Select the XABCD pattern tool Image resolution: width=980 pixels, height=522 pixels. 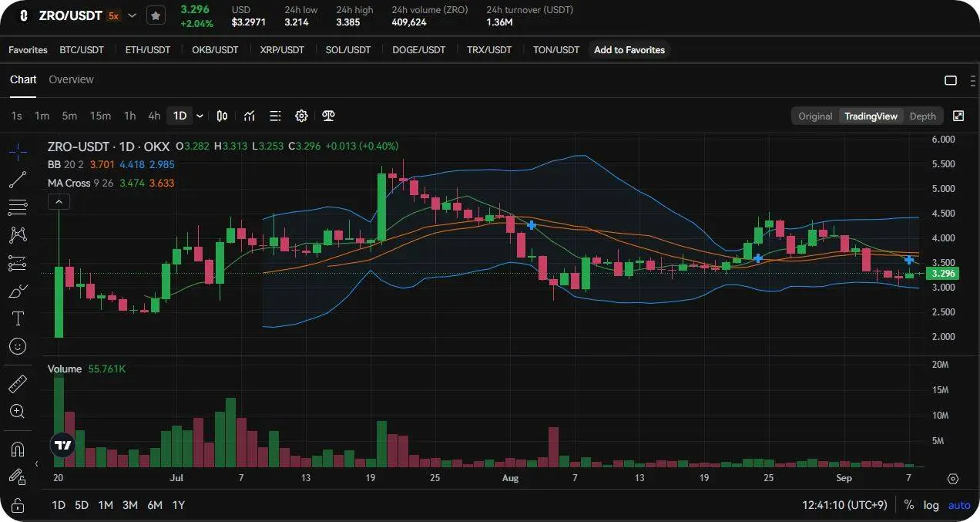[x=18, y=235]
